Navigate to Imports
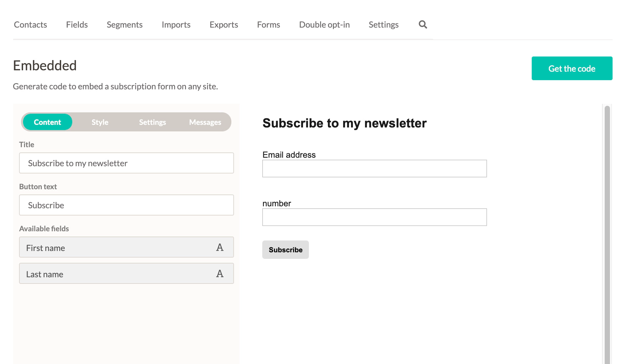Screen dimensions: 629x364 pyautogui.click(x=176, y=25)
